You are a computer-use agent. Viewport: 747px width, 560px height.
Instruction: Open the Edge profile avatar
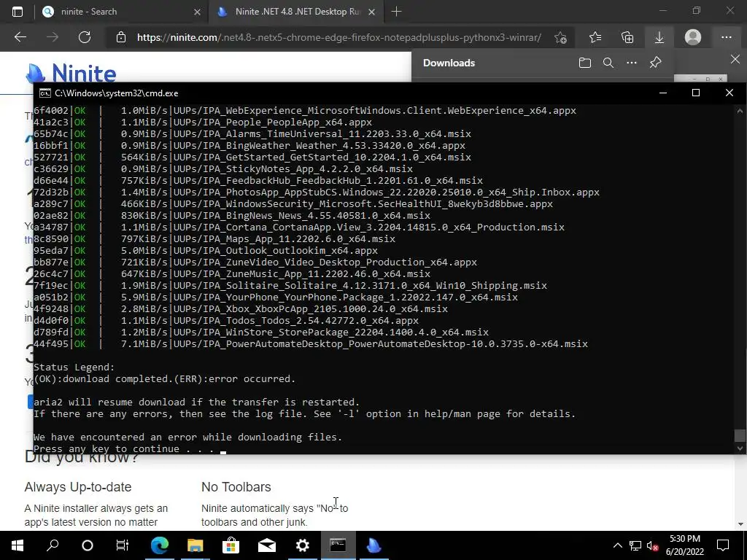point(693,37)
